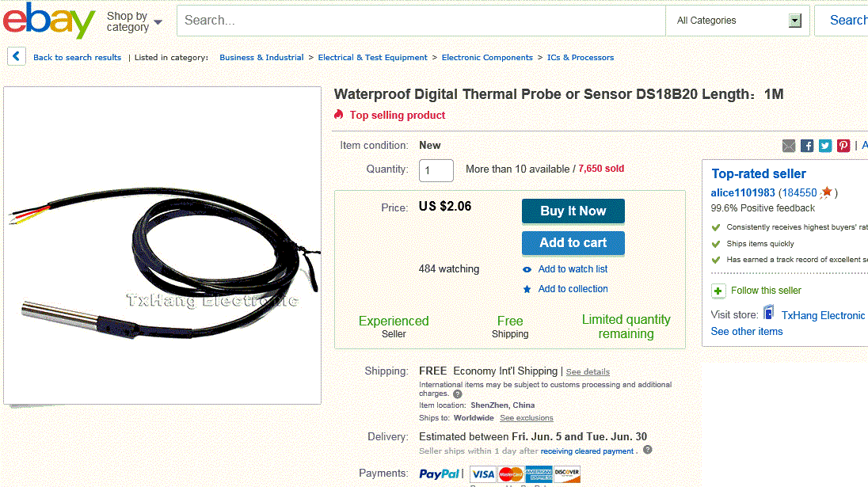
Task: Click the green plus Follow seller icon
Action: 718,291
